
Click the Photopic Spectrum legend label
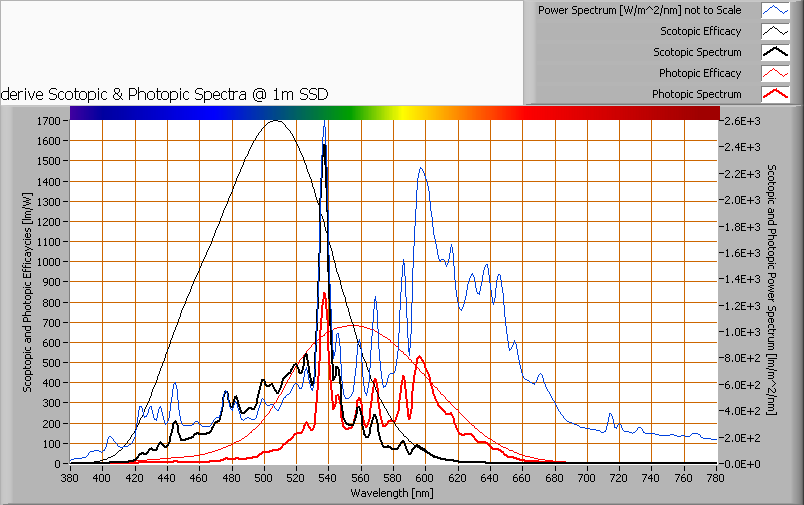pyautogui.click(x=696, y=94)
